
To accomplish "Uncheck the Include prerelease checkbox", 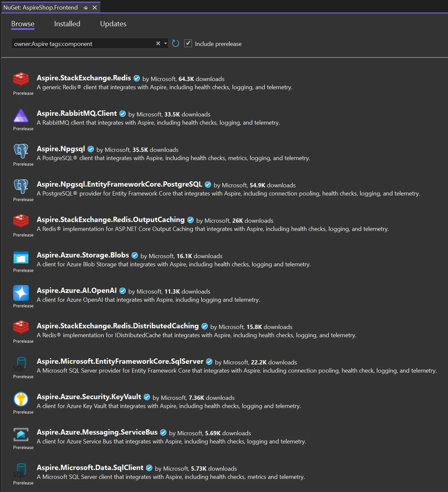I will 188,43.
